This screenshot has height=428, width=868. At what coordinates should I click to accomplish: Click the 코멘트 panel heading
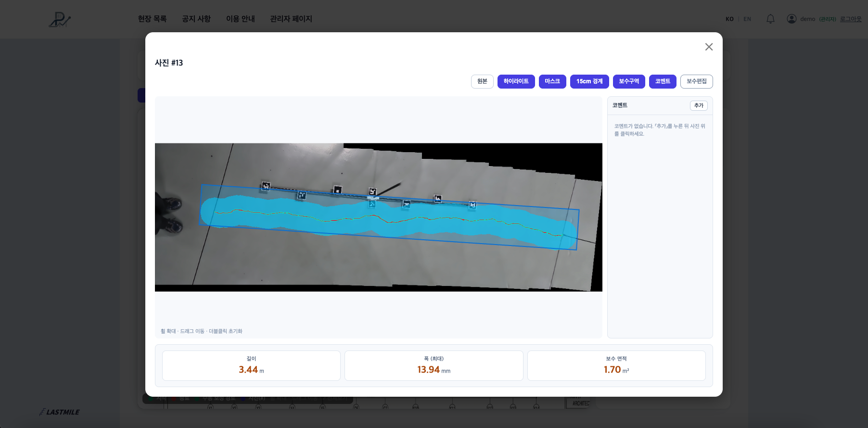(x=620, y=105)
